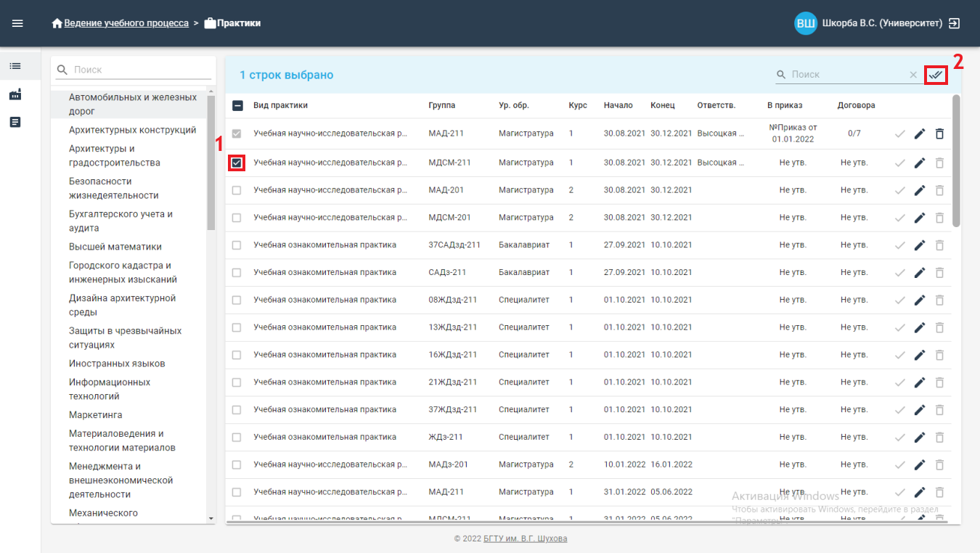Click the Бакалавриат cell in the САДз-211 row

(x=523, y=273)
